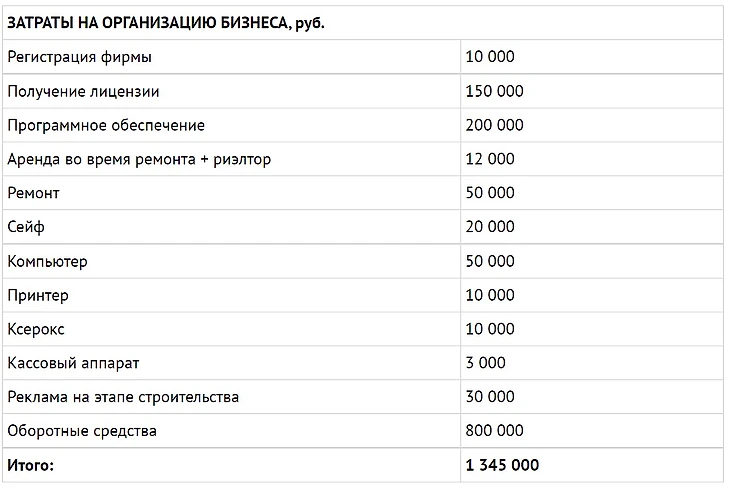The height and width of the screenshot is (492, 730).
Task: Select Аренда во время ремонта + риэлтор
Action: pos(139,160)
